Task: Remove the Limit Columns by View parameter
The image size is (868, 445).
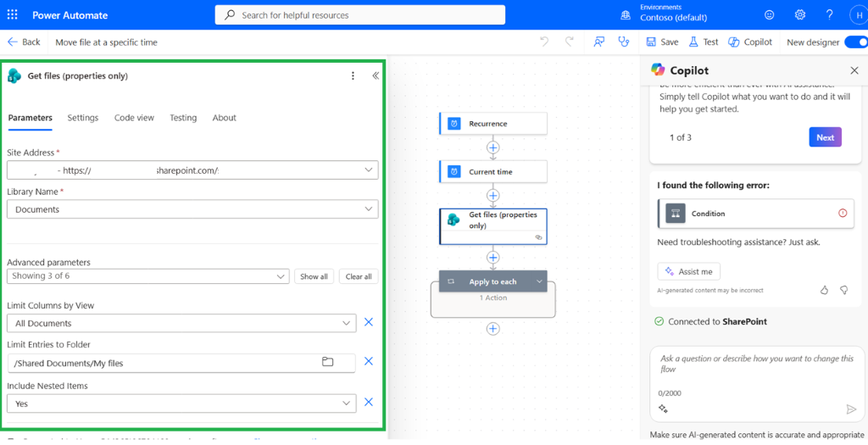Action: pos(369,322)
